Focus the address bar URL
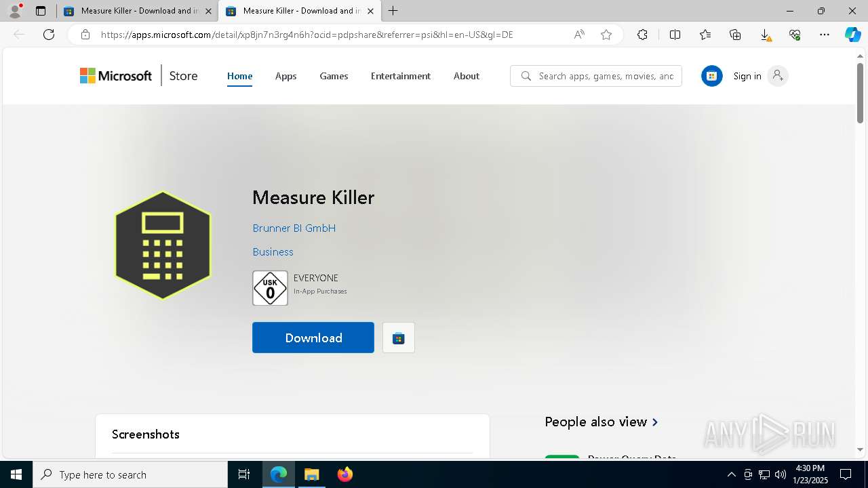This screenshot has width=868, height=488. (x=307, y=35)
